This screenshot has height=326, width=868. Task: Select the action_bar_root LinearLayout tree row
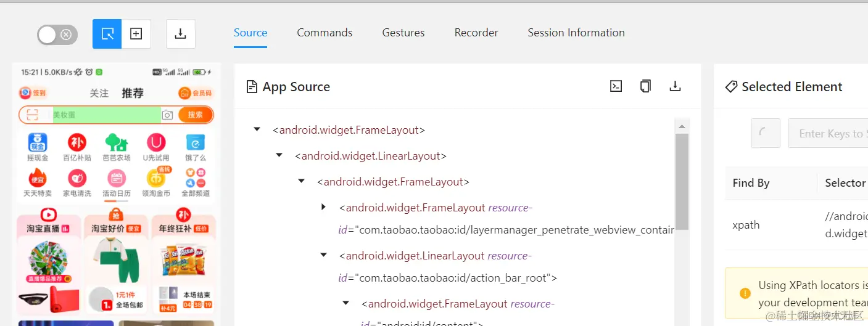click(x=447, y=267)
